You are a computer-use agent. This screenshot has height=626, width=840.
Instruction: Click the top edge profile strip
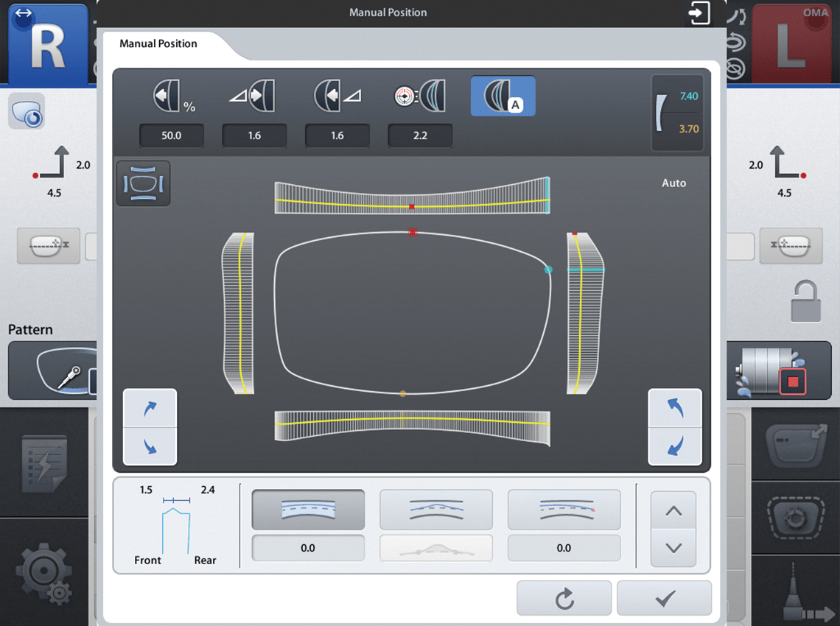[x=412, y=195]
